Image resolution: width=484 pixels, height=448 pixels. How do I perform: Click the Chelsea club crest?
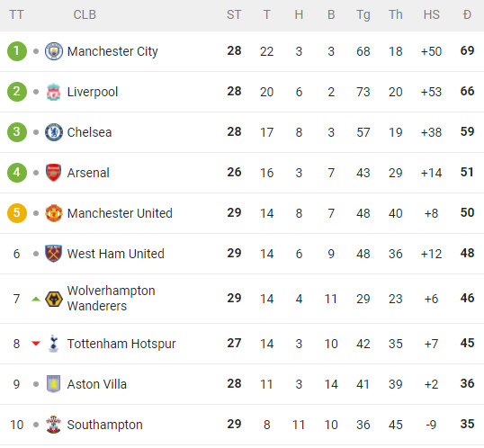pyautogui.click(x=54, y=132)
